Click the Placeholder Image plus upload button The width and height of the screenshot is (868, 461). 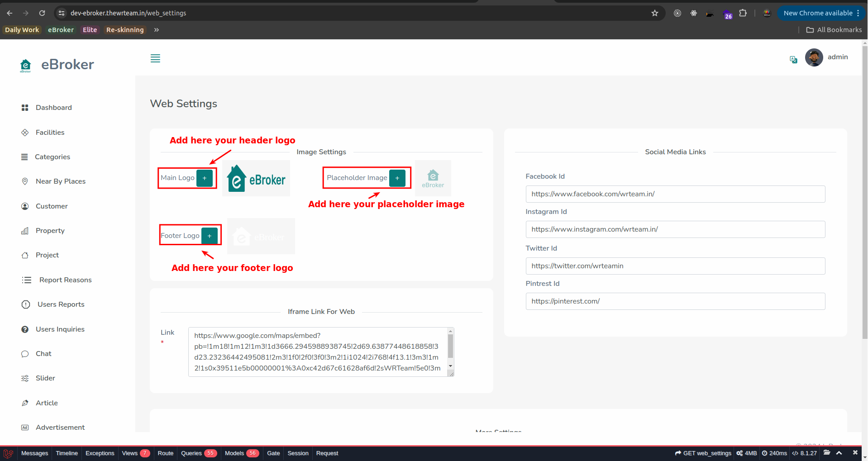coord(397,178)
